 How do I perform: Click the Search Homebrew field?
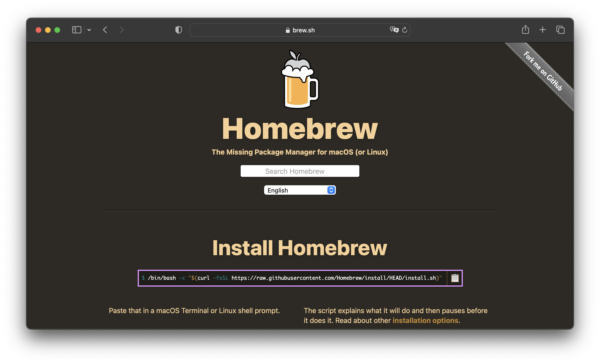pos(300,171)
